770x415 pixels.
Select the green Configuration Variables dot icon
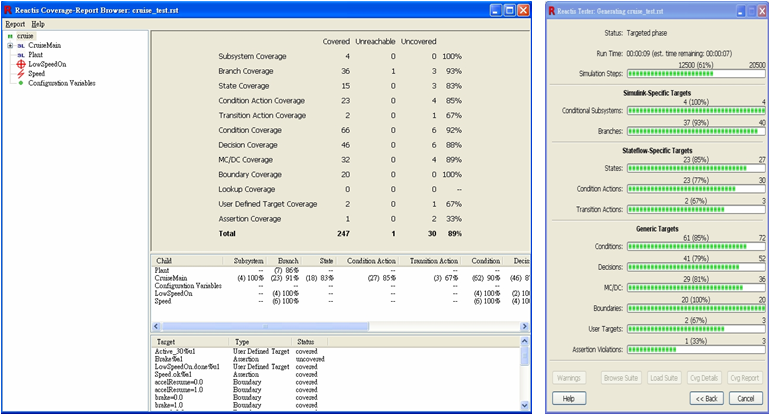(x=21, y=83)
